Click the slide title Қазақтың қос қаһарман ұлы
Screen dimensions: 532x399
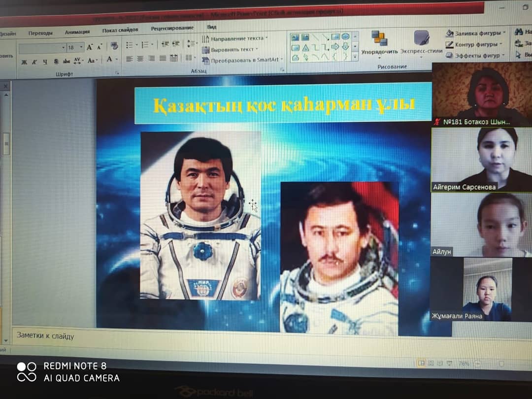pyautogui.click(x=283, y=104)
